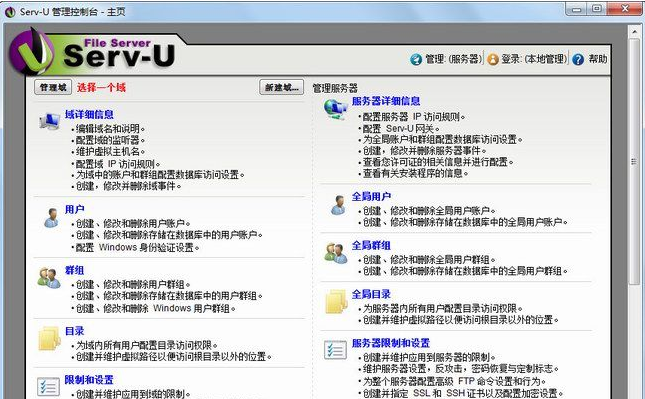Image resolution: width=645 pixels, height=399 pixels.
Task: Open the 服务器详细信息 link
Action: click(x=386, y=101)
